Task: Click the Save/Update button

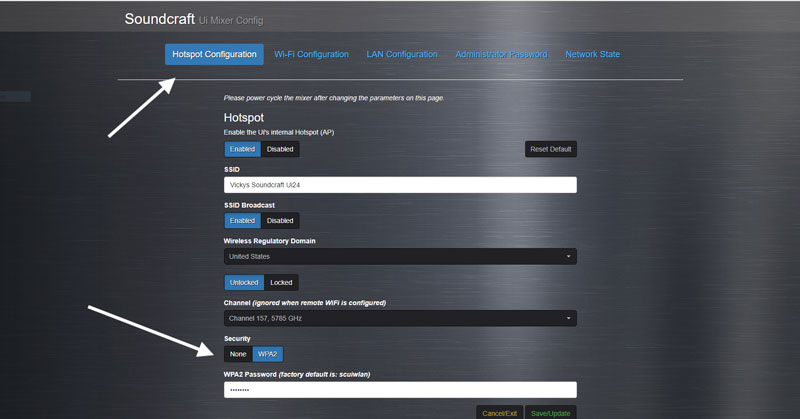Action: (x=551, y=413)
